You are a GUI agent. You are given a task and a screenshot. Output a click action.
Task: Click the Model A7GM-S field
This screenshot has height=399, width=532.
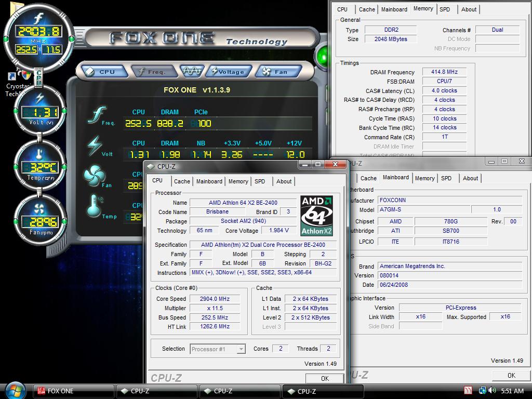click(423, 210)
